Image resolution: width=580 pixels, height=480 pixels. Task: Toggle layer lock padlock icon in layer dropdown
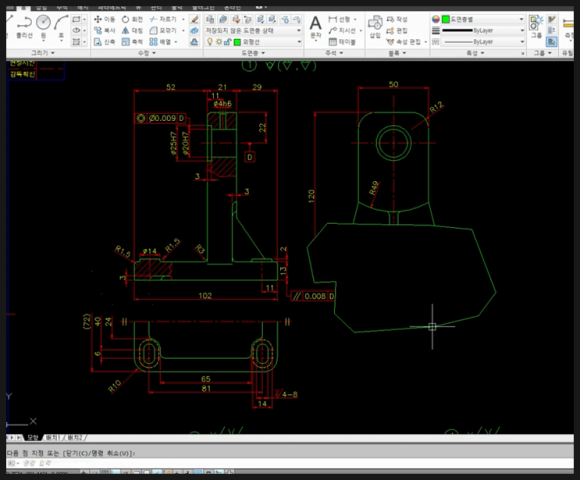pyautogui.click(x=227, y=42)
